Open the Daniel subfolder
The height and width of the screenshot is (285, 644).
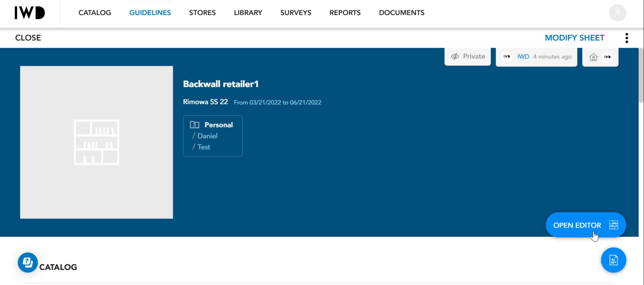tap(207, 136)
